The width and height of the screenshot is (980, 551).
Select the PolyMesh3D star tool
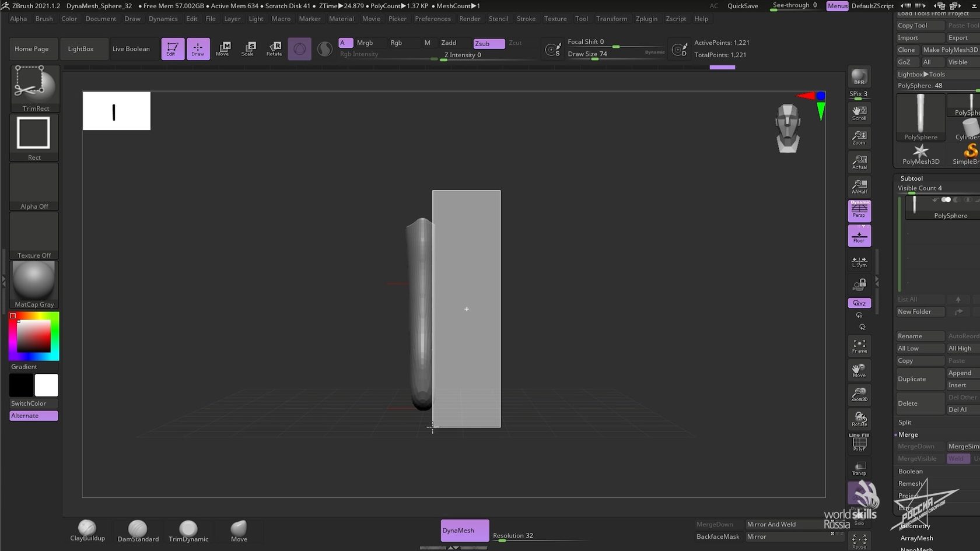coord(921,155)
